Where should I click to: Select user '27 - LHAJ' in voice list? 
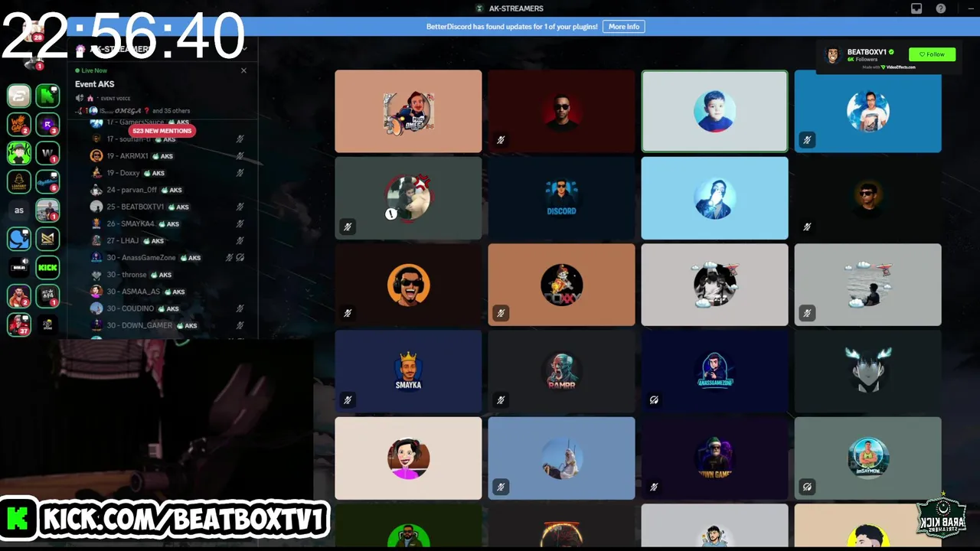tap(167, 240)
